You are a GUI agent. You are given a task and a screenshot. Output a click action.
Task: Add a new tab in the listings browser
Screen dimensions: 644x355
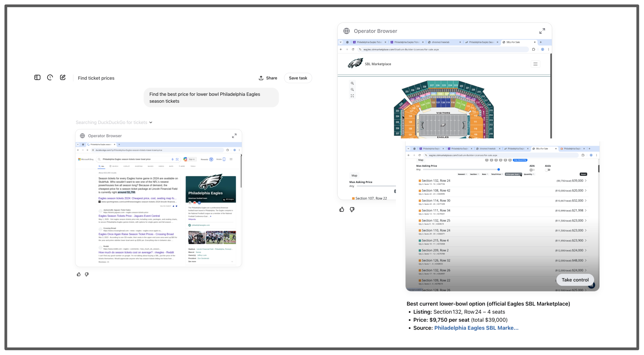click(x=590, y=149)
